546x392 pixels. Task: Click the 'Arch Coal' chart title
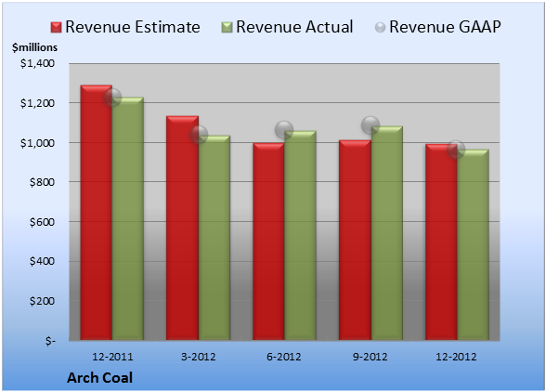pyautogui.click(x=99, y=378)
